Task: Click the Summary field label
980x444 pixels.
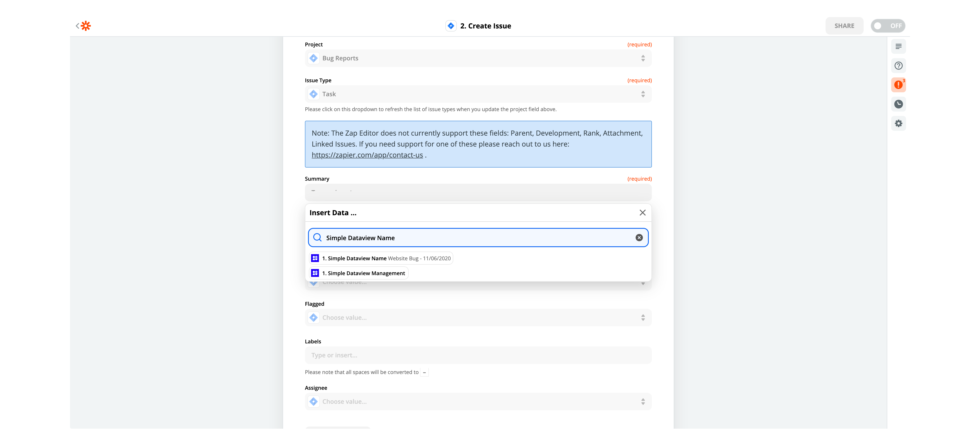Action: pyautogui.click(x=317, y=179)
